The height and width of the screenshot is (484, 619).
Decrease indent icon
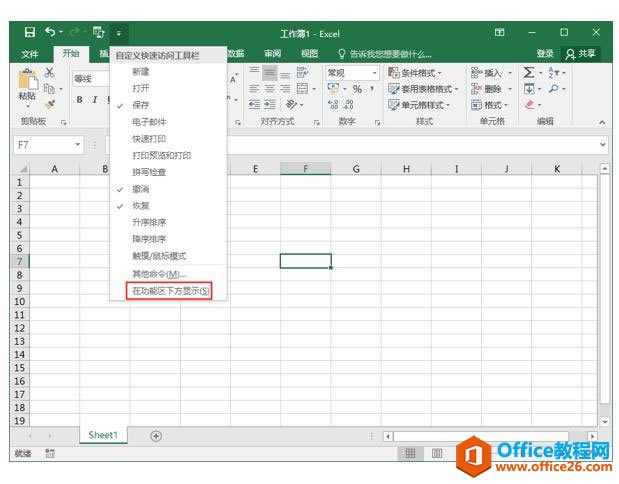(x=255, y=105)
